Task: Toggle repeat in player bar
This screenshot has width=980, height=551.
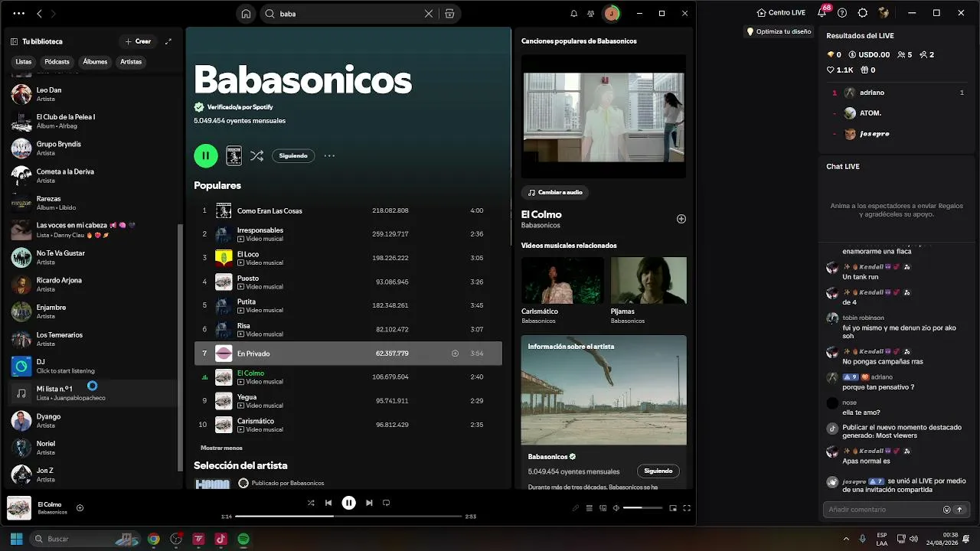Action: click(387, 503)
